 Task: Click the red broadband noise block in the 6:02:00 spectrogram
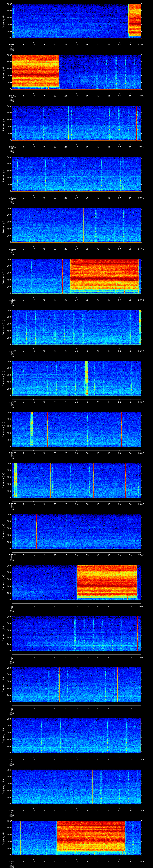[x=91, y=837]
